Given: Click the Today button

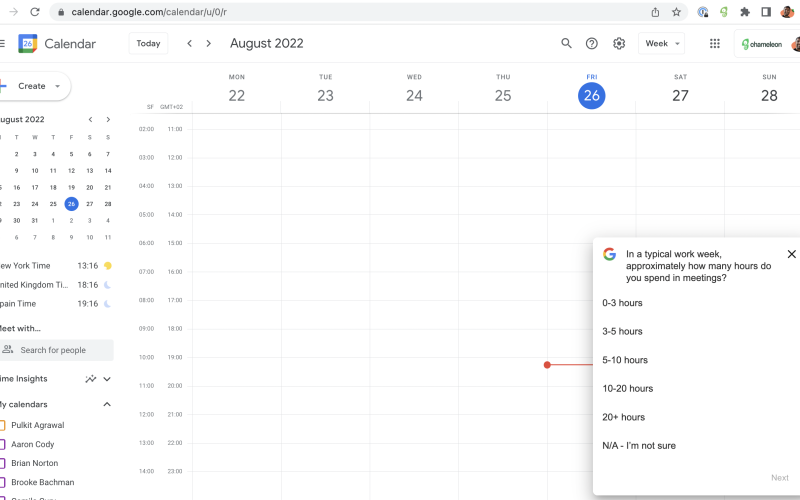Looking at the screenshot, I should coord(148,44).
